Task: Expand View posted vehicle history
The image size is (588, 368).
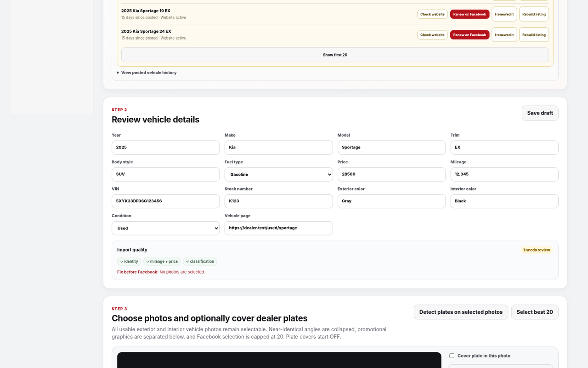Action: click(147, 73)
